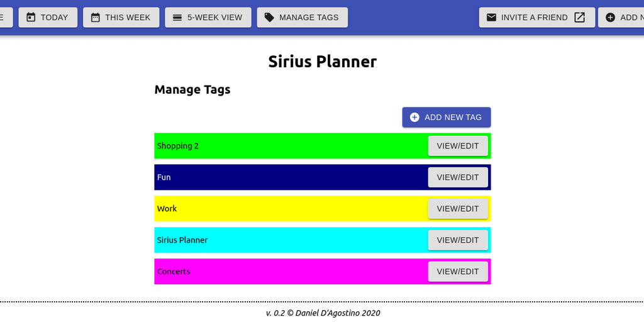View/Edit the Fun tag
Viewport: 644px width, 322px height.
[x=458, y=177]
